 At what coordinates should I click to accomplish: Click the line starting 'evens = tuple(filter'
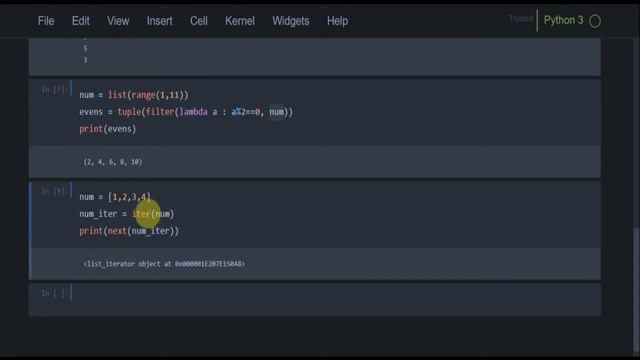pos(186,112)
